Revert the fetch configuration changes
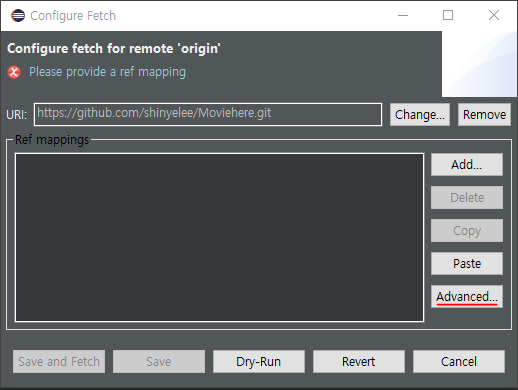 tap(359, 361)
